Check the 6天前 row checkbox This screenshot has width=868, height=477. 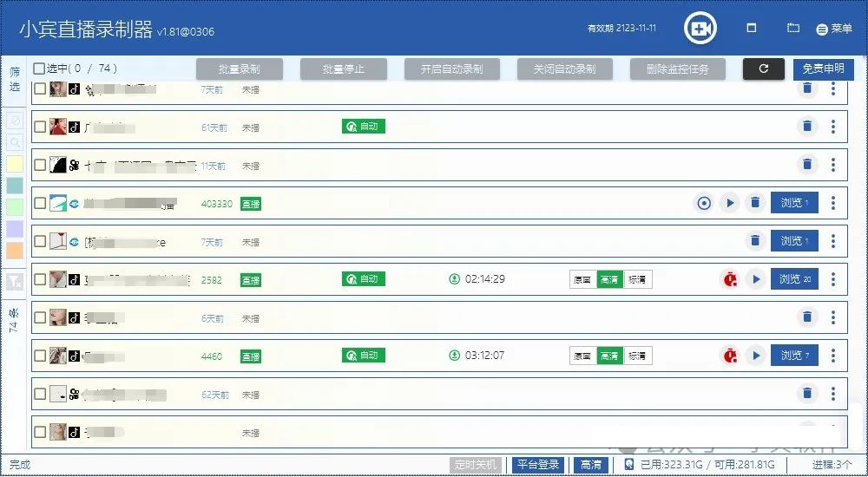pyautogui.click(x=40, y=317)
